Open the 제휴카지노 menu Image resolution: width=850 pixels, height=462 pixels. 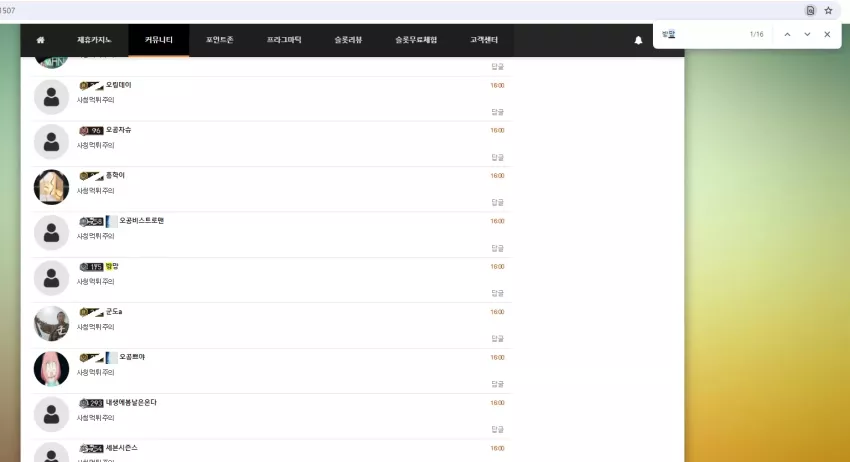(94, 40)
